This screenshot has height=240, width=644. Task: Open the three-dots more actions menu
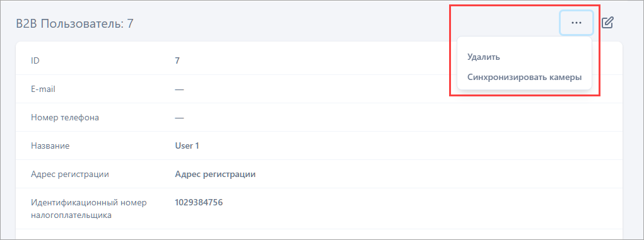point(577,23)
